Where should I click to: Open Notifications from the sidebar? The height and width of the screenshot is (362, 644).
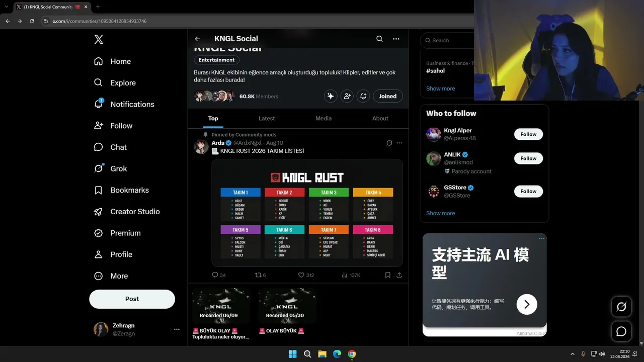click(x=124, y=104)
